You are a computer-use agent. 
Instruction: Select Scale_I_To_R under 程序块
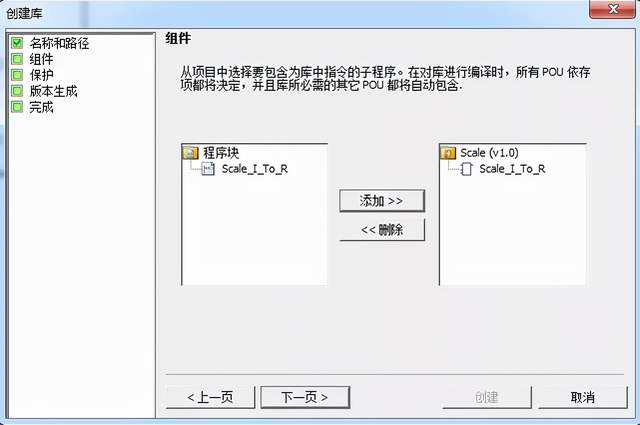[x=255, y=169]
